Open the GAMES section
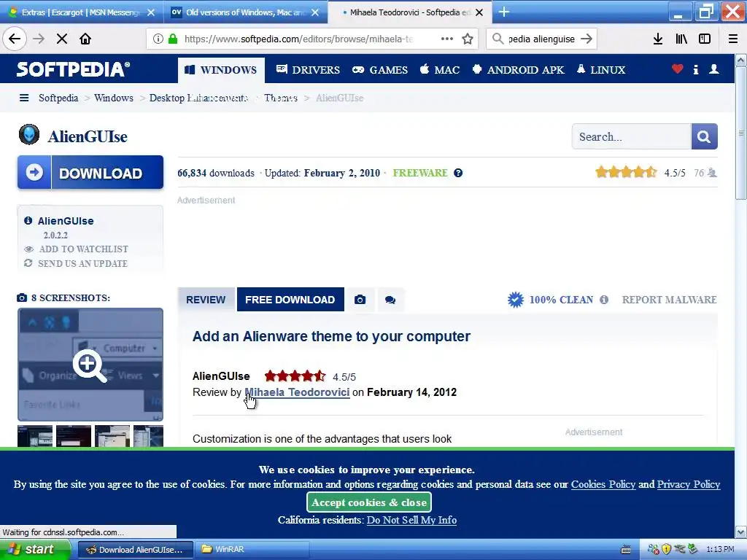The width and height of the screenshot is (747, 560). pos(379,70)
